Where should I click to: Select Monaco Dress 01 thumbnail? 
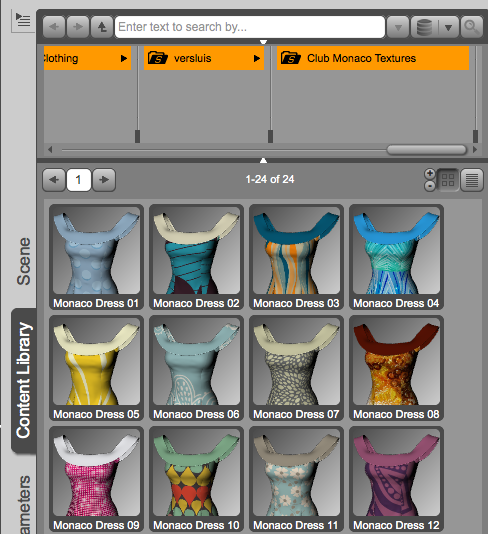(x=96, y=257)
